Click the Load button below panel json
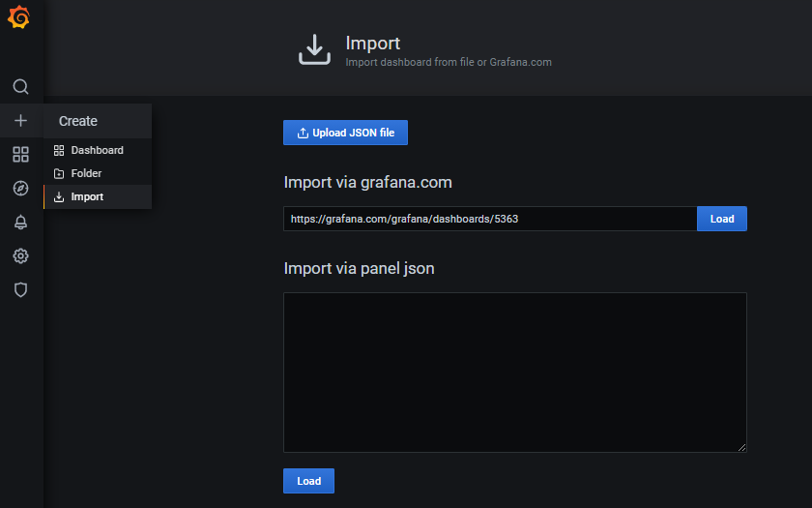The height and width of the screenshot is (508, 812). 308,481
